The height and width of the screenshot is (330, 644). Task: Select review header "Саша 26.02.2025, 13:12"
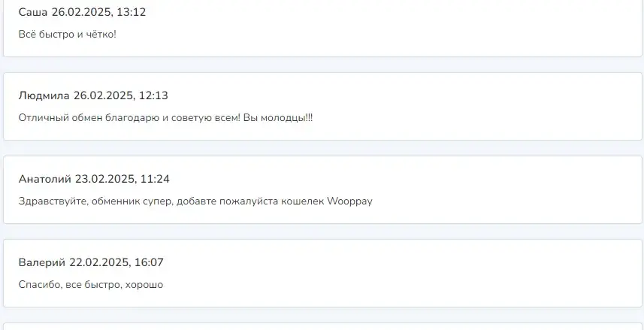pyautogui.click(x=82, y=12)
